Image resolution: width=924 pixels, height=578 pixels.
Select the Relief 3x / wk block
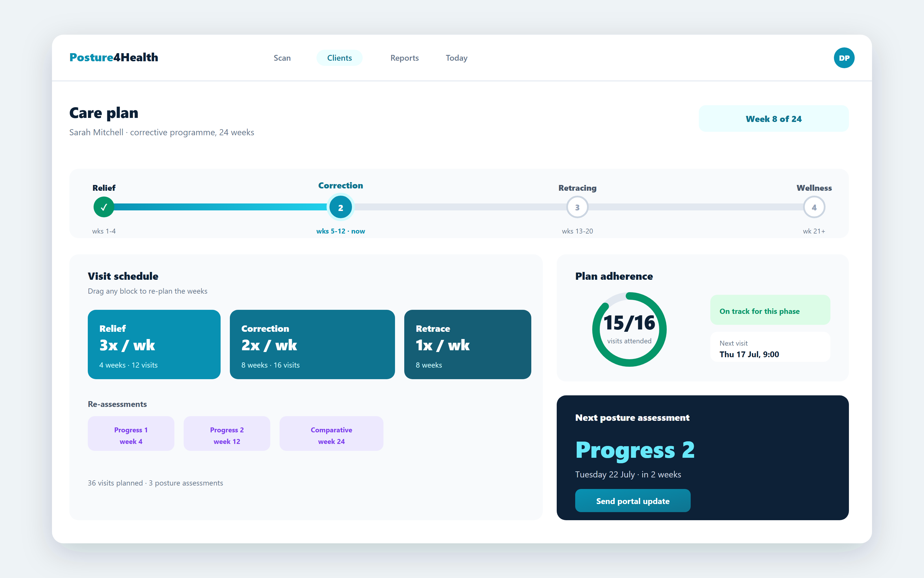point(154,344)
